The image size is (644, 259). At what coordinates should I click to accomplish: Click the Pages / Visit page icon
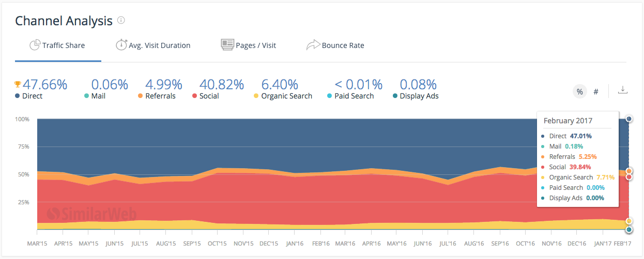[227, 45]
